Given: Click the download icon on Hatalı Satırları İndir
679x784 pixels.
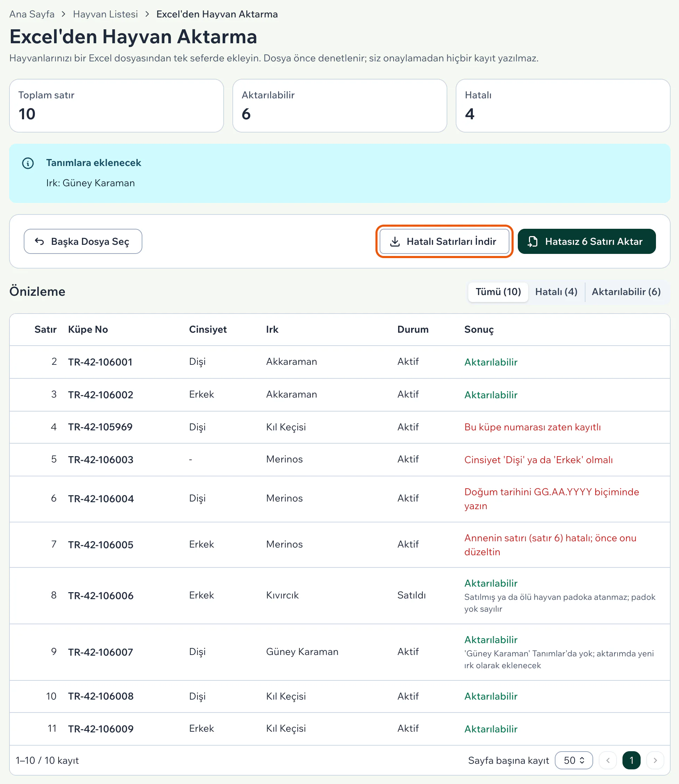Looking at the screenshot, I should (x=395, y=241).
